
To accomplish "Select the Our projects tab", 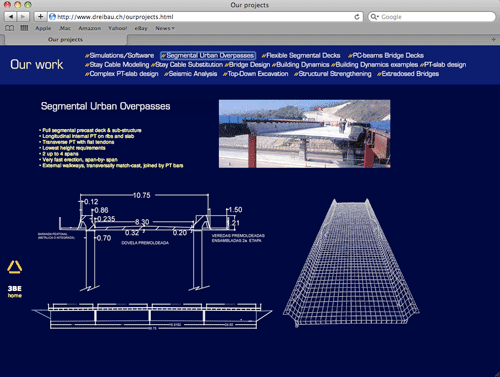I will coord(65,40).
